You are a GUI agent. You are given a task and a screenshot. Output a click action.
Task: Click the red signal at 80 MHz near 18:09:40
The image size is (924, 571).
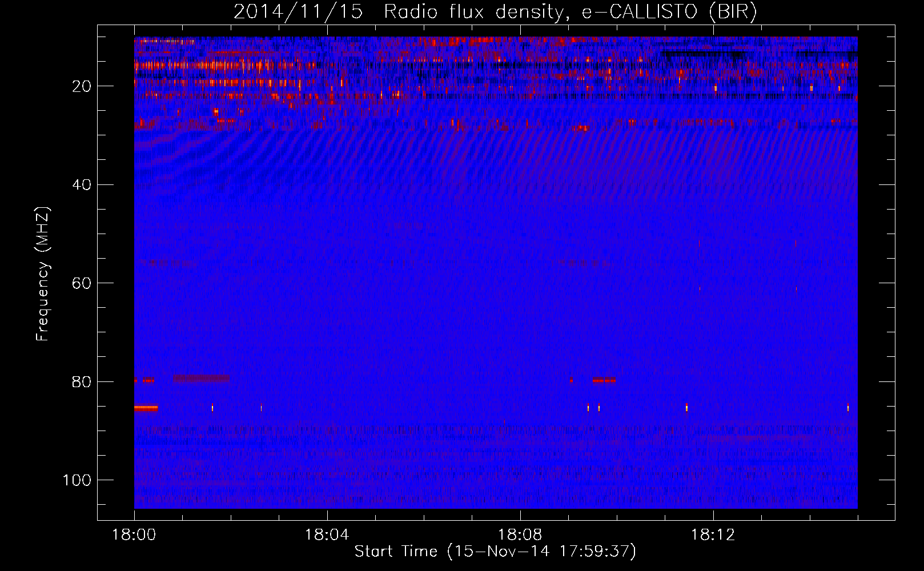click(604, 380)
